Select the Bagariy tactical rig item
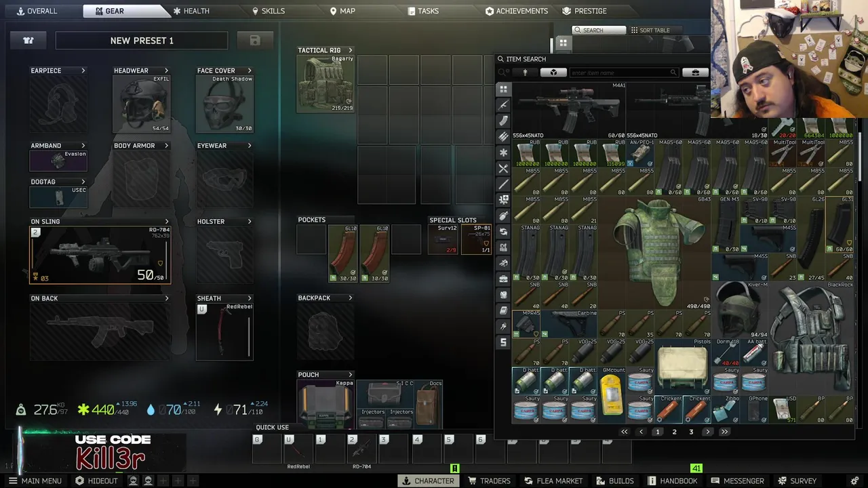868x488 pixels. pyautogui.click(x=326, y=83)
